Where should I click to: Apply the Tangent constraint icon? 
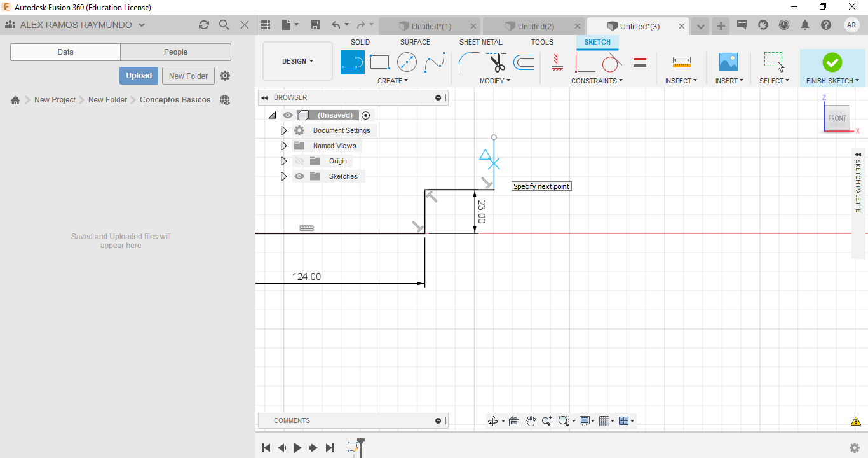click(611, 62)
